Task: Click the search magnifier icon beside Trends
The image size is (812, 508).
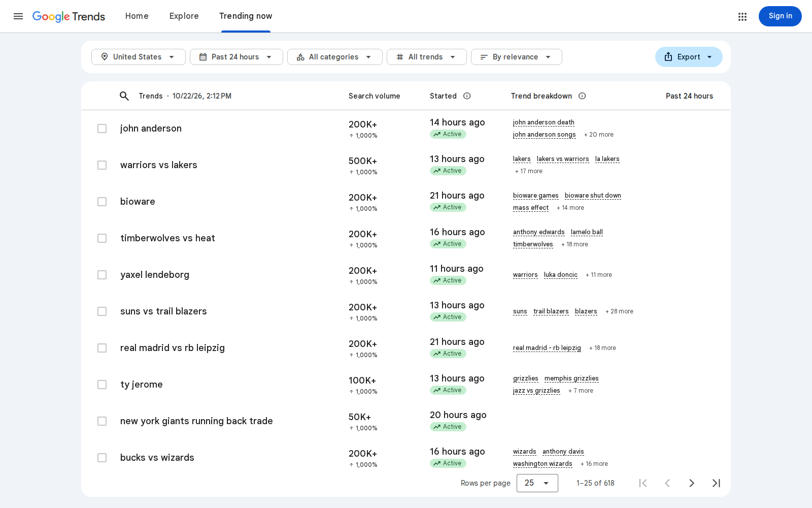Action: [124, 96]
